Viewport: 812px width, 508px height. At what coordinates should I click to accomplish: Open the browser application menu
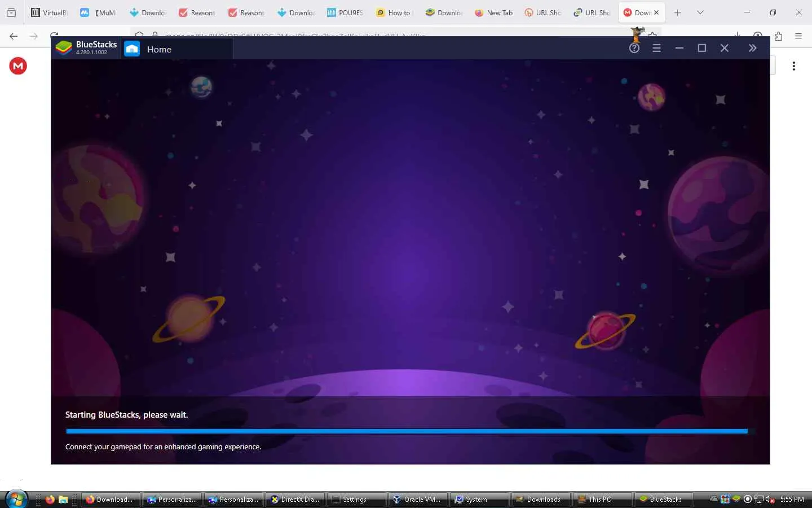(798, 36)
